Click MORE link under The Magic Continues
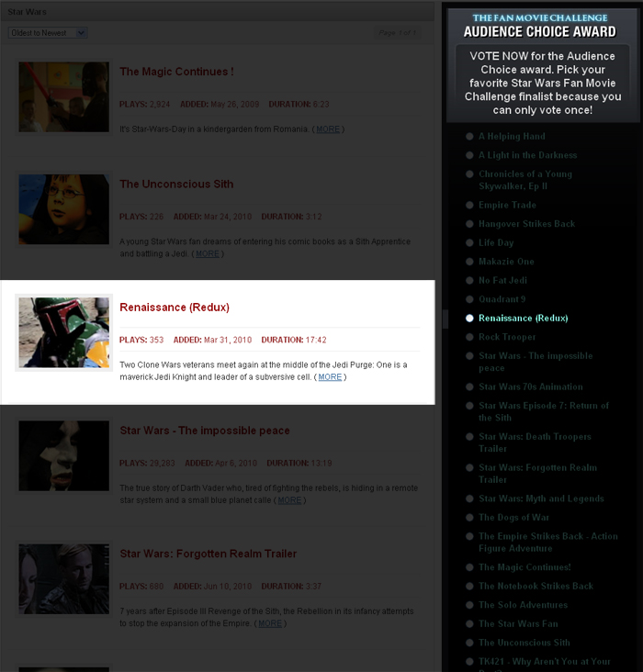 tap(328, 129)
